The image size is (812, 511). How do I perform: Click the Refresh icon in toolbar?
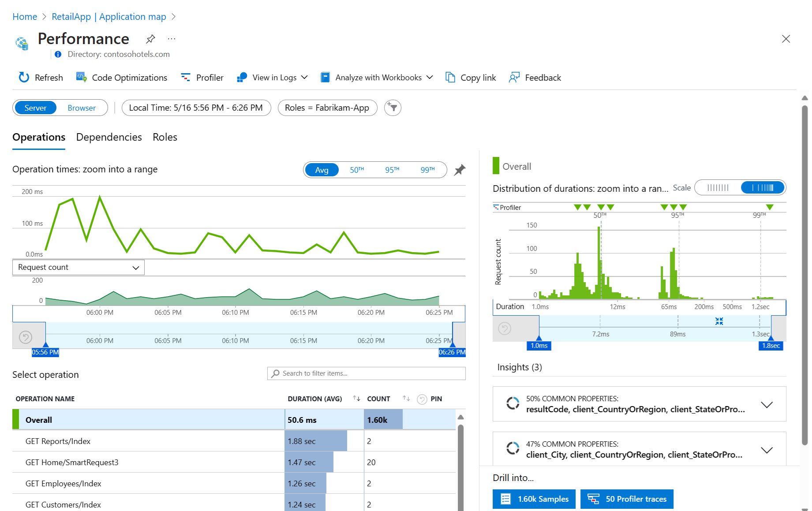(x=24, y=78)
